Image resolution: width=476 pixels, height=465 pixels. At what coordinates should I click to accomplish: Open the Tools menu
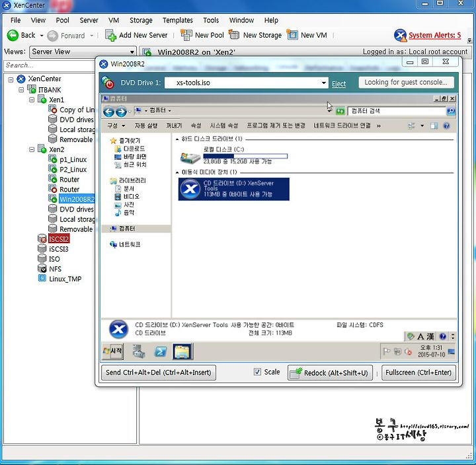click(x=211, y=20)
